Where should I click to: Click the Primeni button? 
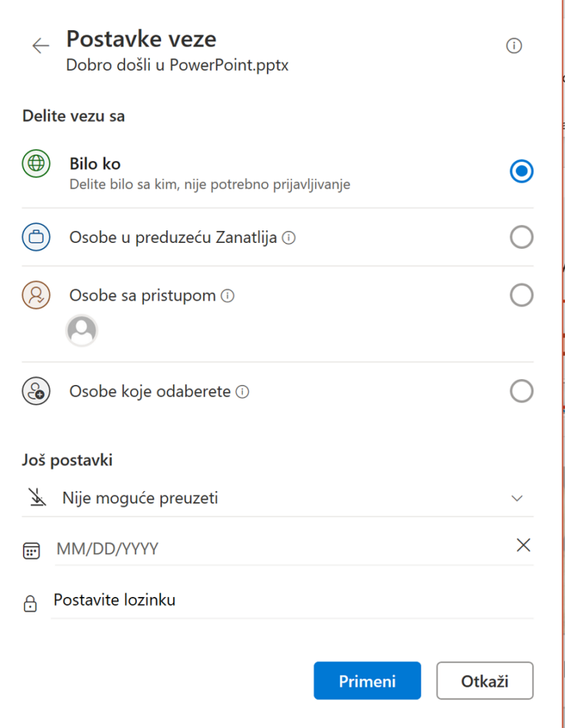coord(367,681)
